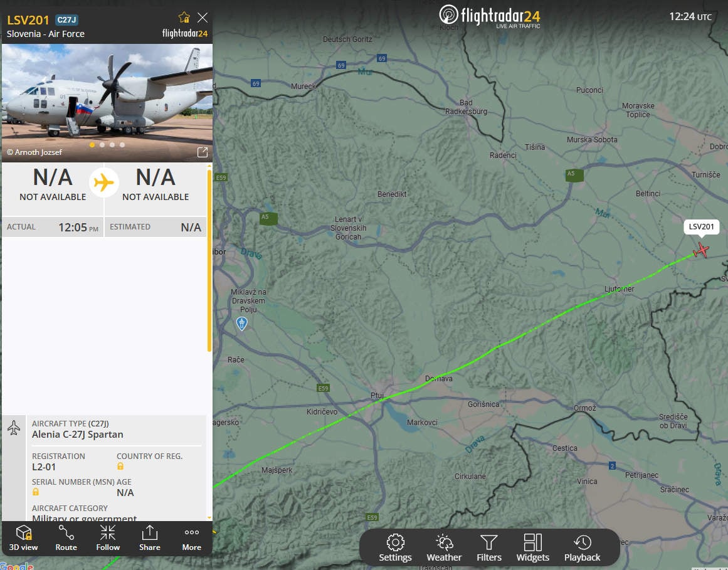Add LSV201 to favorites with star icon
Viewport: 728px width, 570px height.
(184, 18)
